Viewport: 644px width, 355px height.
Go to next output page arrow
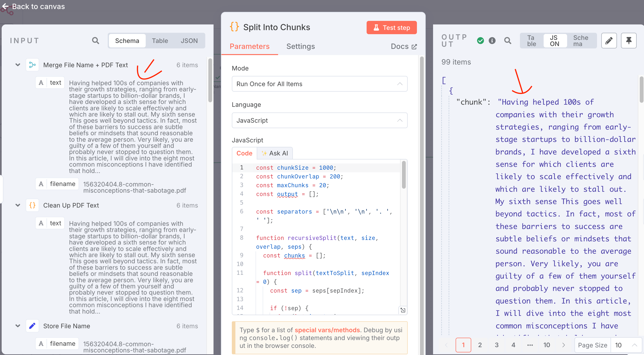(x=564, y=345)
